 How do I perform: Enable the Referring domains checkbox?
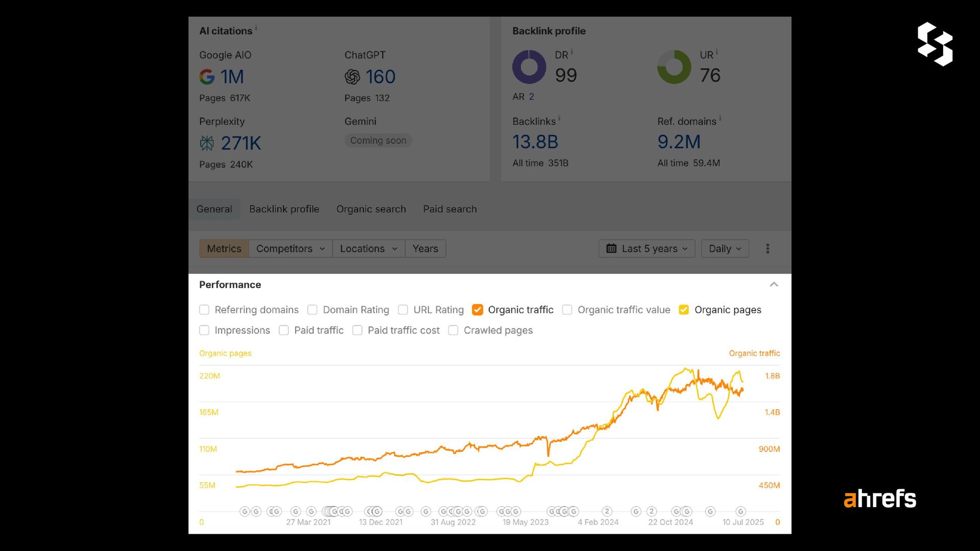(x=204, y=310)
